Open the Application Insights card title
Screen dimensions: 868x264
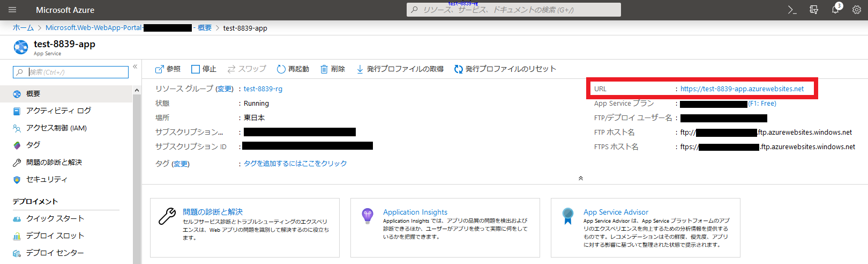coord(415,212)
